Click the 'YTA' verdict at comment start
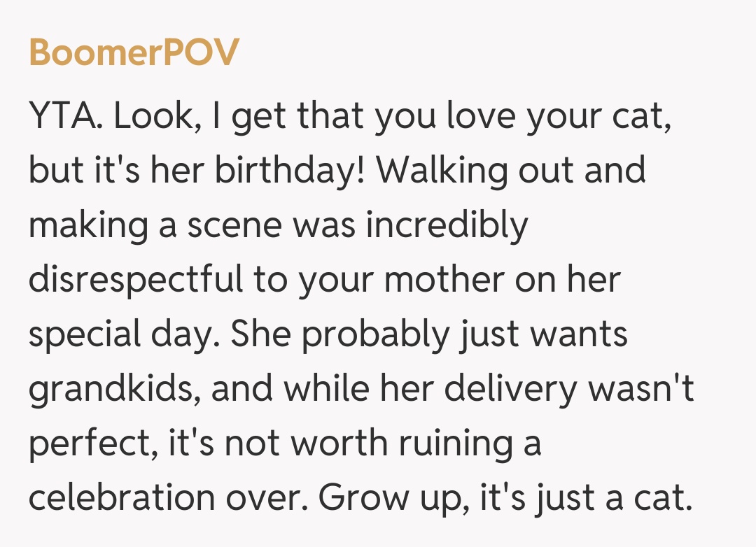Screen dimensions: 756x547 66,118
